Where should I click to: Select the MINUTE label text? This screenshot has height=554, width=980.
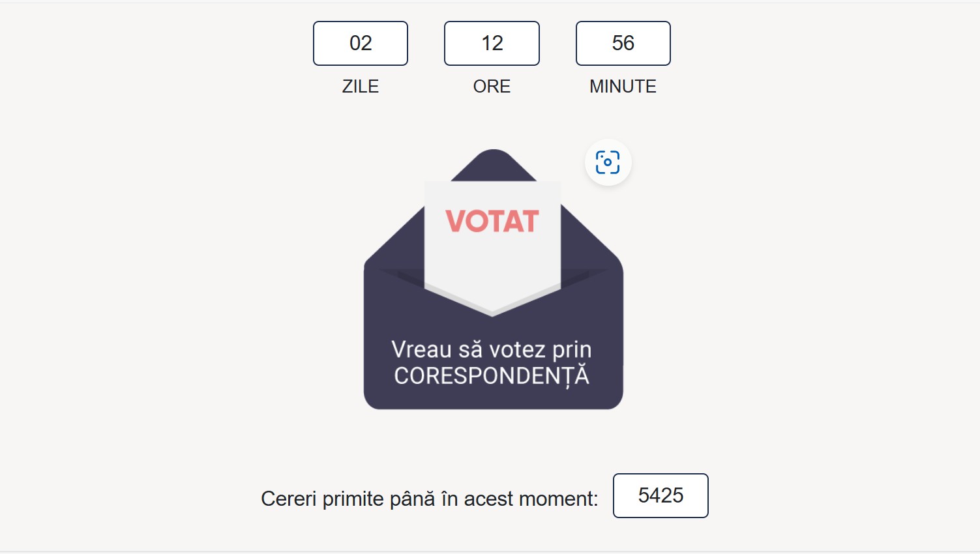pos(623,86)
